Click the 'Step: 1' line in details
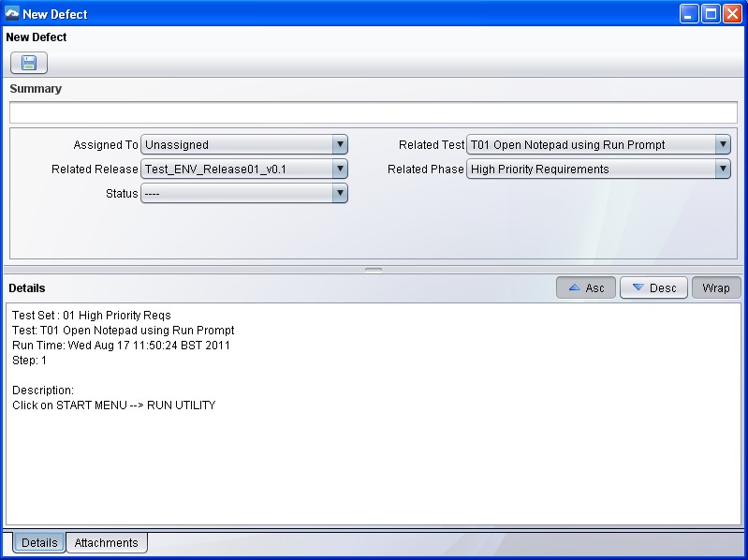 click(30, 361)
